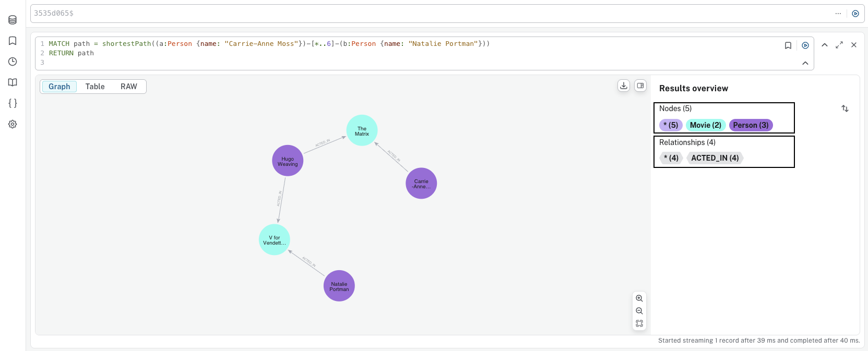Open the three-dots menu in top editor
This screenshot has height=351, width=868.
838,14
